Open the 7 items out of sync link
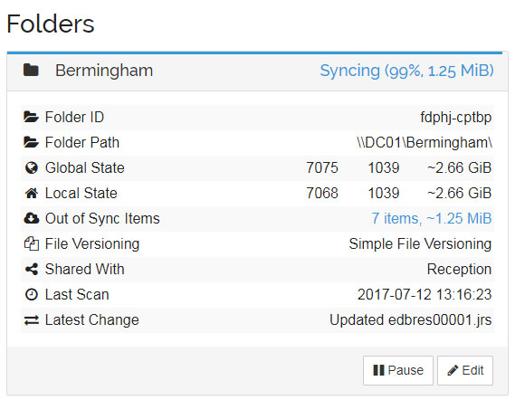The height and width of the screenshot is (400, 515). point(431,219)
